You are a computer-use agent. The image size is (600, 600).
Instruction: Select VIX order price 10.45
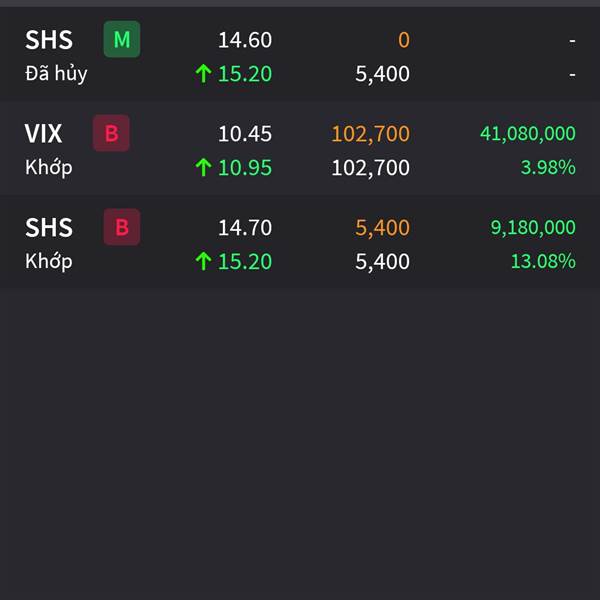245,134
